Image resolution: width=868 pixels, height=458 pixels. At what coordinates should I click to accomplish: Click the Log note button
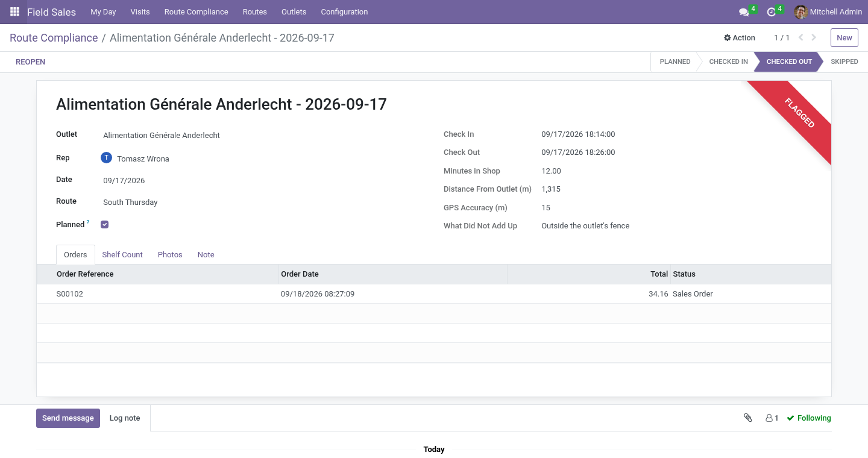pos(125,418)
